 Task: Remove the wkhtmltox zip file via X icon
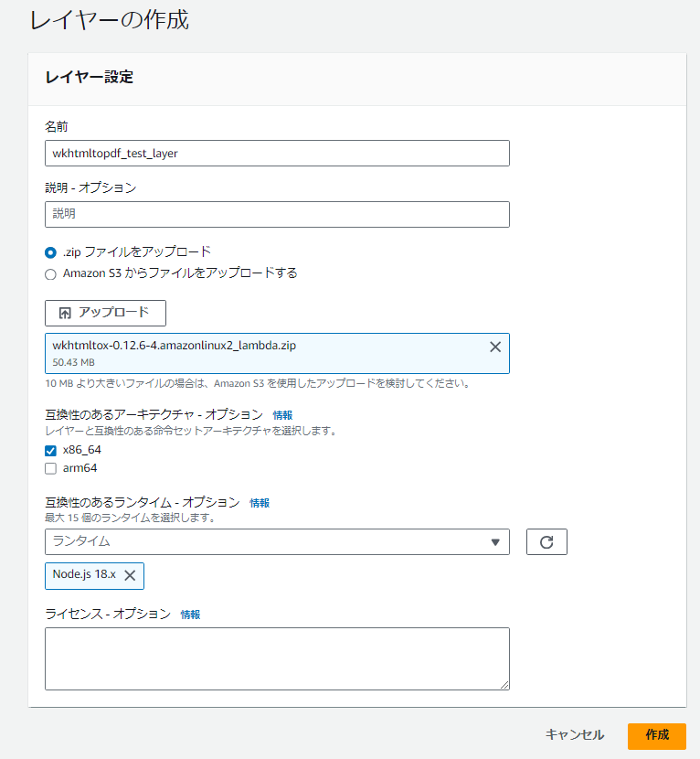(494, 347)
